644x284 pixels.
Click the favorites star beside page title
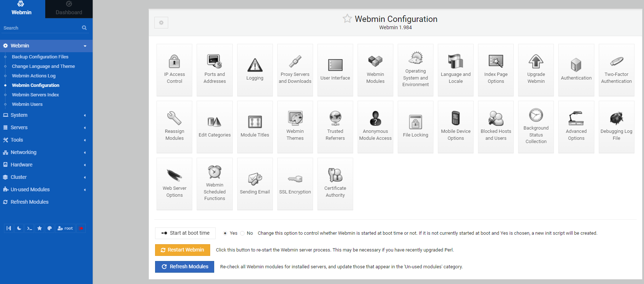click(x=347, y=19)
